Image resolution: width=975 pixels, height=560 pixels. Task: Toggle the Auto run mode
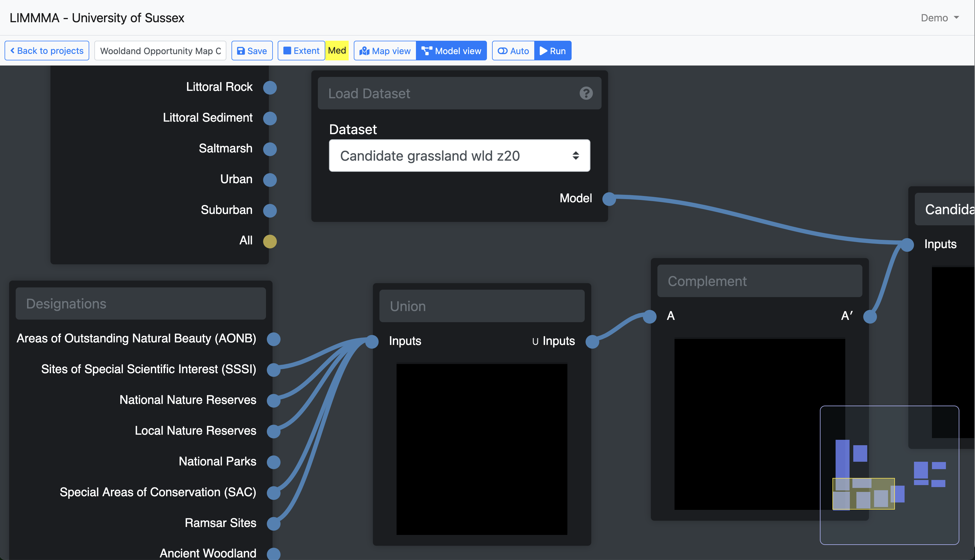coord(513,51)
